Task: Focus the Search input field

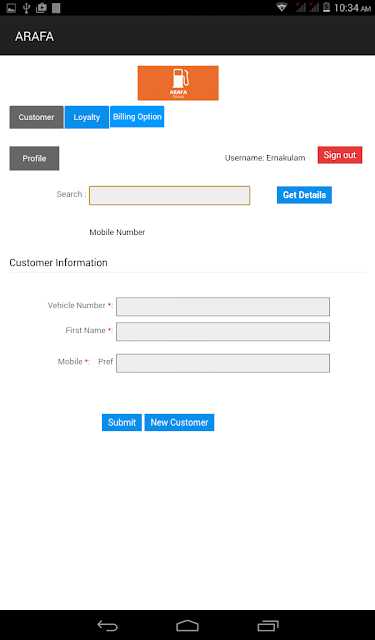Action: click(169, 196)
